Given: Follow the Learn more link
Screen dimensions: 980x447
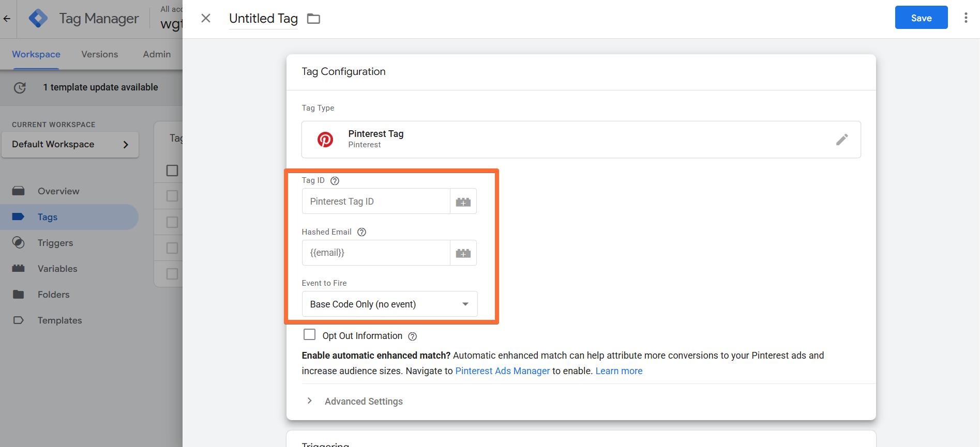Looking at the screenshot, I should pos(619,371).
